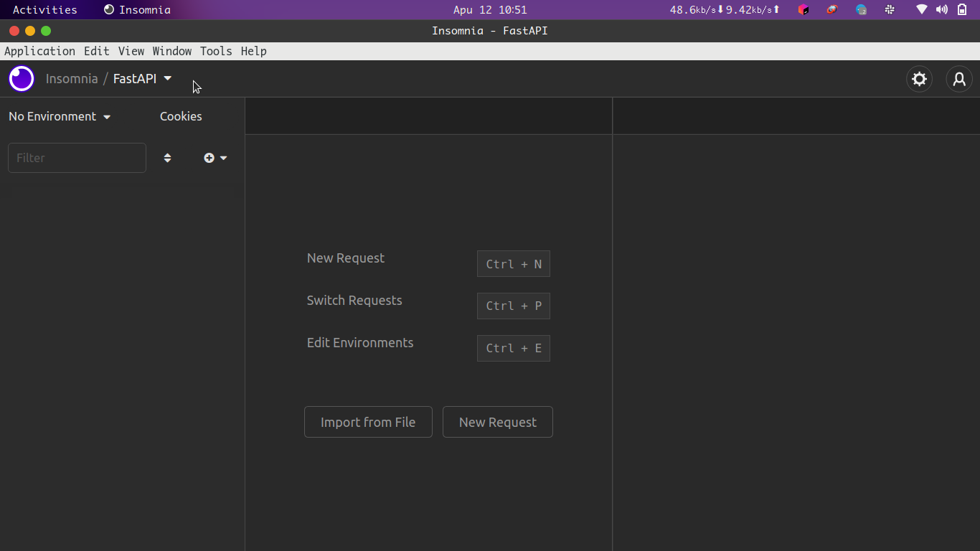Open the JetBrains Toolbox tray icon
This screenshot has height=551, width=980.
coord(804,10)
